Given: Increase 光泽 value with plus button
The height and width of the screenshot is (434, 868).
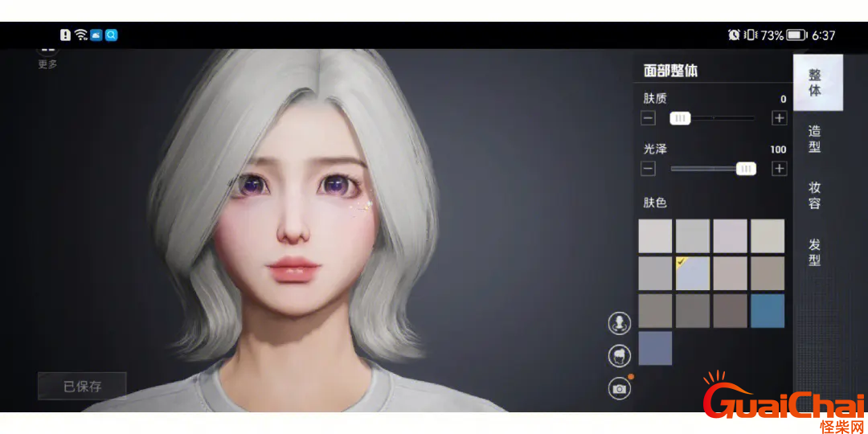Looking at the screenshot, I should (779, 169).
